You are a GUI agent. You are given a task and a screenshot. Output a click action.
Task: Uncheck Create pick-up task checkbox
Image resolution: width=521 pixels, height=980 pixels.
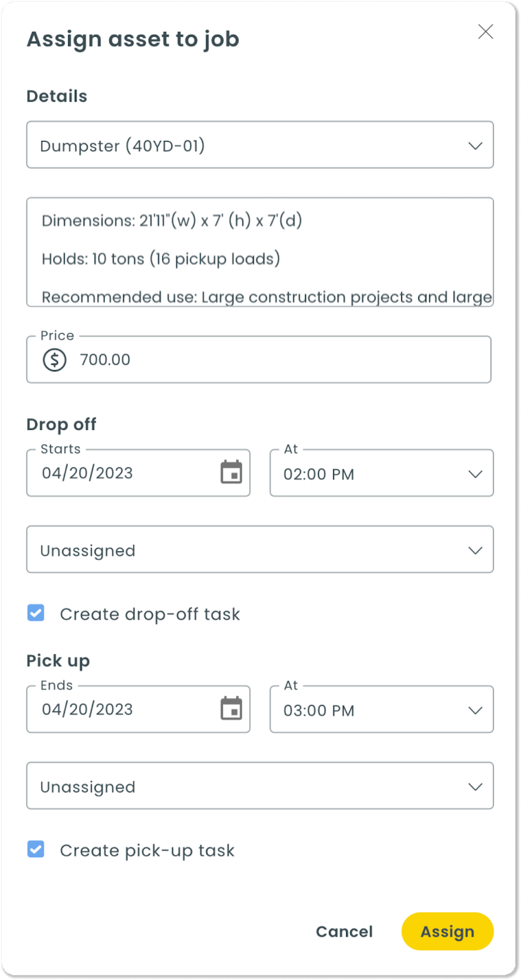click(36, 849)
